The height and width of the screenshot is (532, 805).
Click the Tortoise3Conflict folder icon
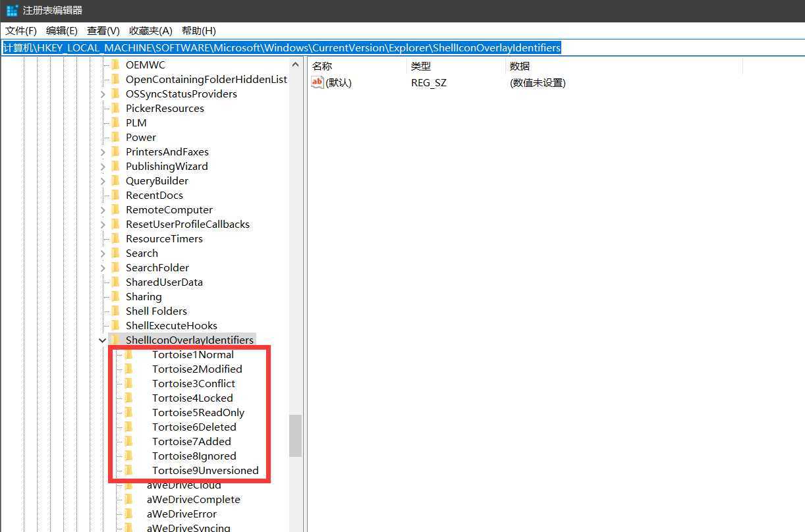coord(128,383)
